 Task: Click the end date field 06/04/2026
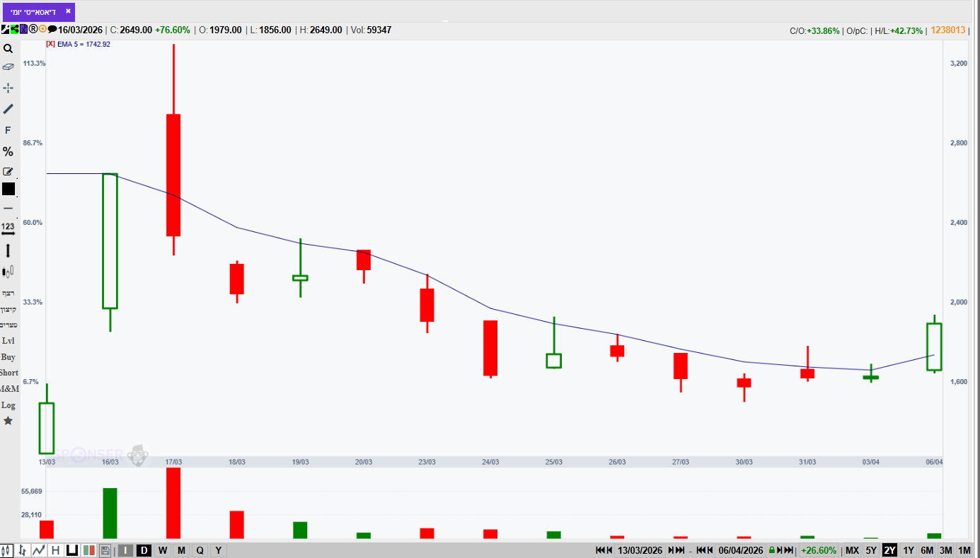coord(740,550)
